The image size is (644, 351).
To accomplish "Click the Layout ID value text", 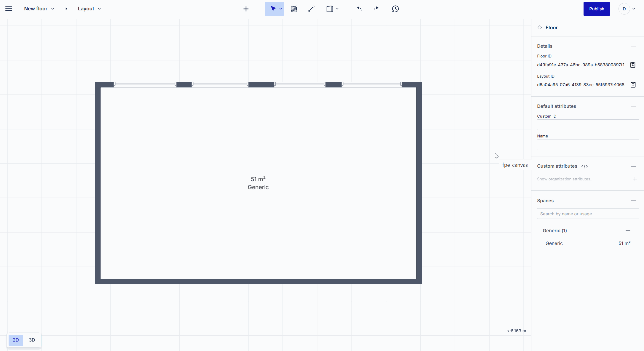I will click(x=581, y=85).
